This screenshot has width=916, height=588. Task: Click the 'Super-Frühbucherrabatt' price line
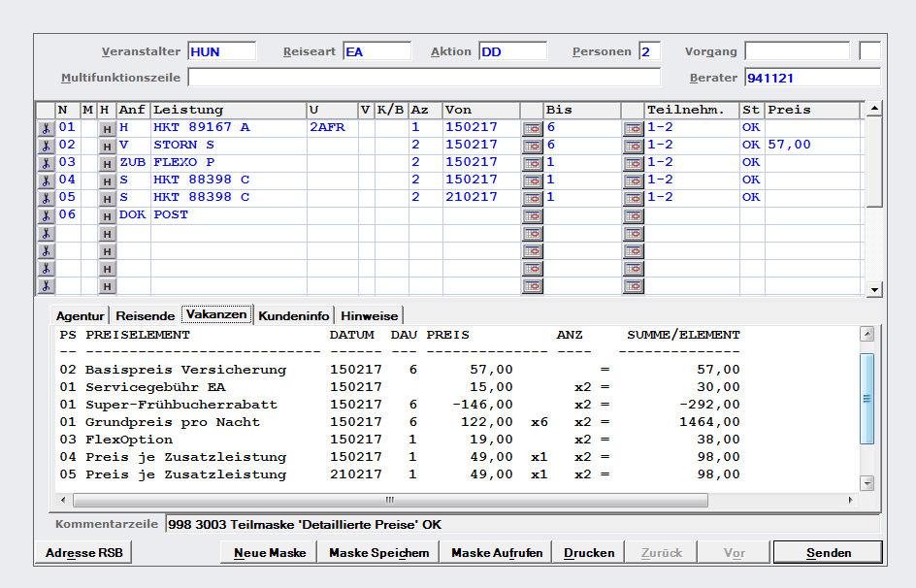(400, 404)
